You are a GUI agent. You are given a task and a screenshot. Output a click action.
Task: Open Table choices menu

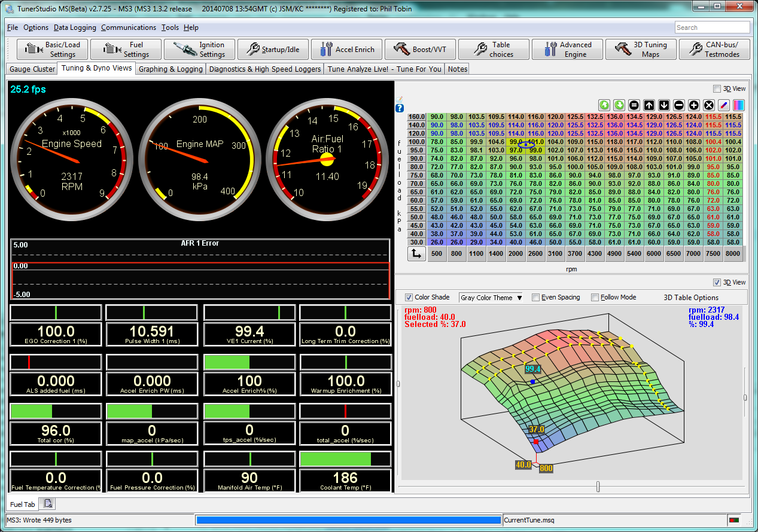[494, 50]
